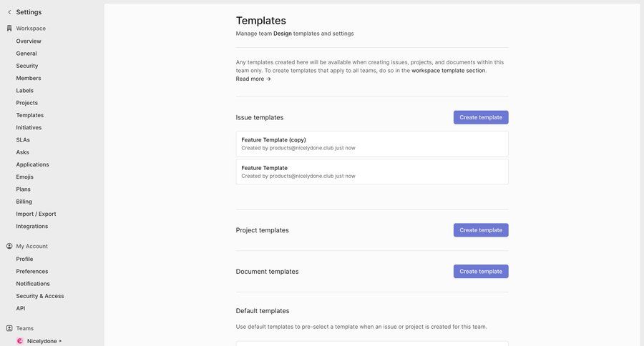The height and width of the screenshot is (346, 644).
Task: Open API settings
Action: (x=21, y=308)
